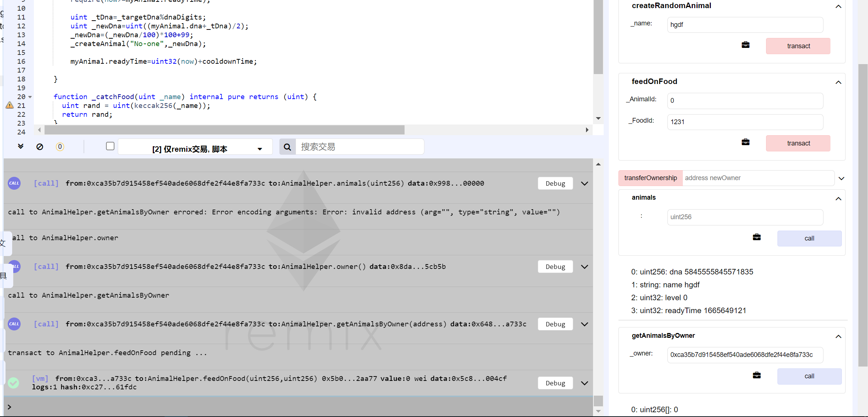Click the createRandomAnimal transact button

coord(798,46)
